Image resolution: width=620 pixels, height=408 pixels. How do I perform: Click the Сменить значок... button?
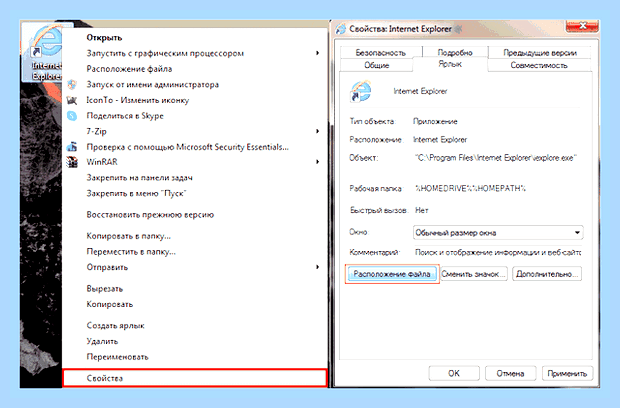tap(474, 274)
